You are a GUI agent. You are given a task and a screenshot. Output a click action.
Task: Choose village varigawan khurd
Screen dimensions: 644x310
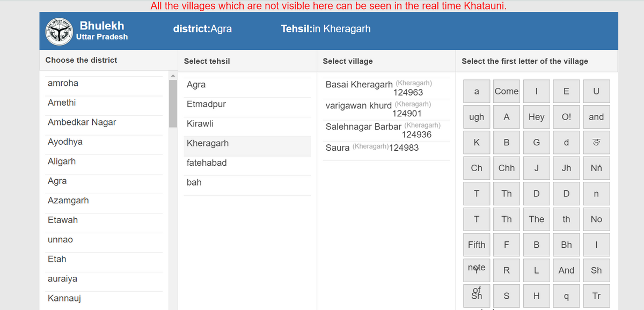[x=357, y=106]
